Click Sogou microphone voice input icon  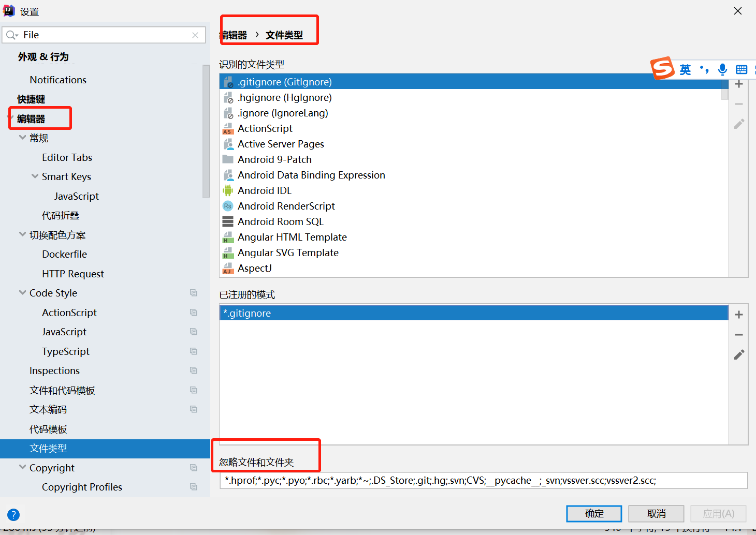click(x=722, y=69)
